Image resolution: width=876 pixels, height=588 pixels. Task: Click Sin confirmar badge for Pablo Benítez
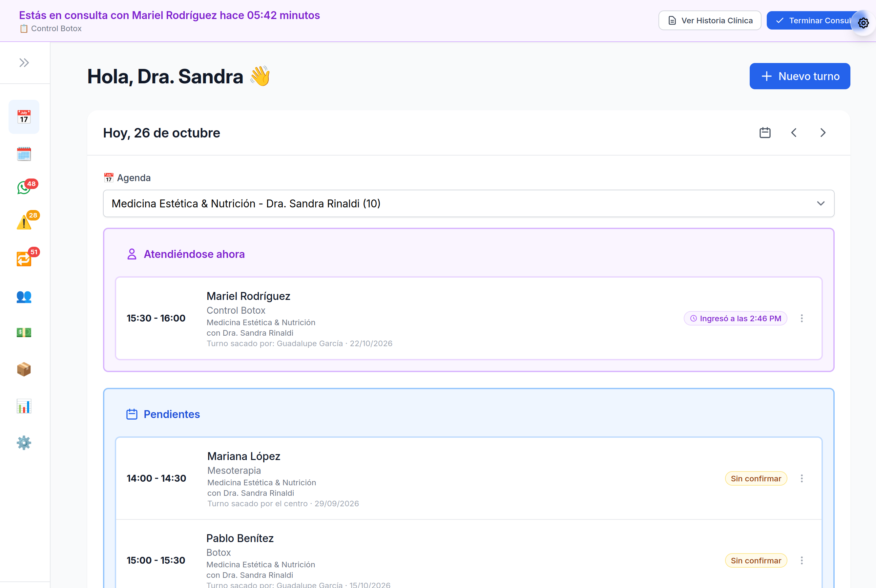[x=756, y=561]
